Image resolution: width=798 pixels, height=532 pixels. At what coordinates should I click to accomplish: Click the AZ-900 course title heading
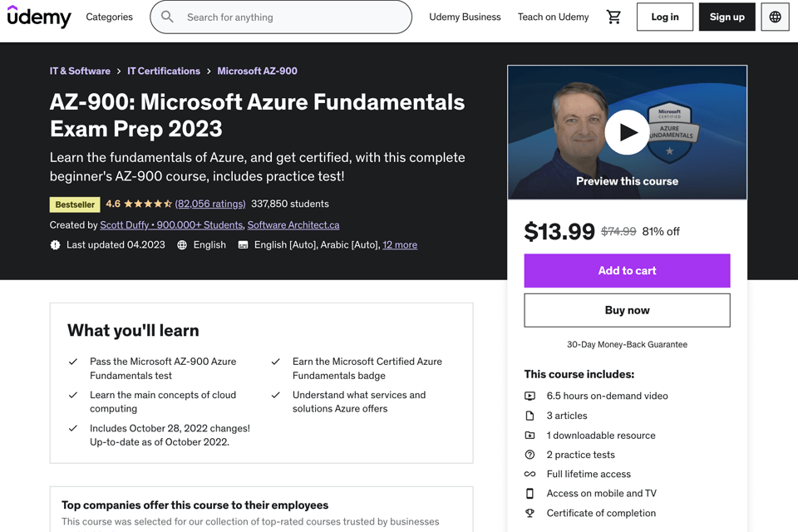point(257,116)
